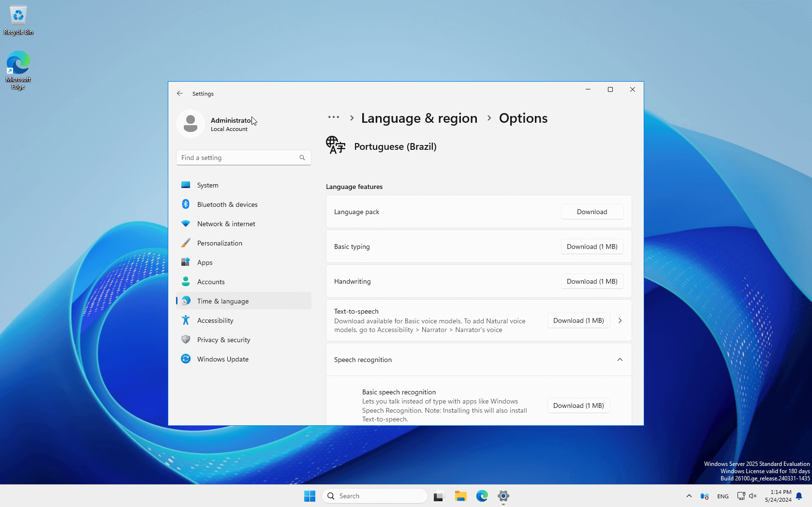Open the Administrator account profile picture
Screen dimensions: 812x507
(191, 124)
